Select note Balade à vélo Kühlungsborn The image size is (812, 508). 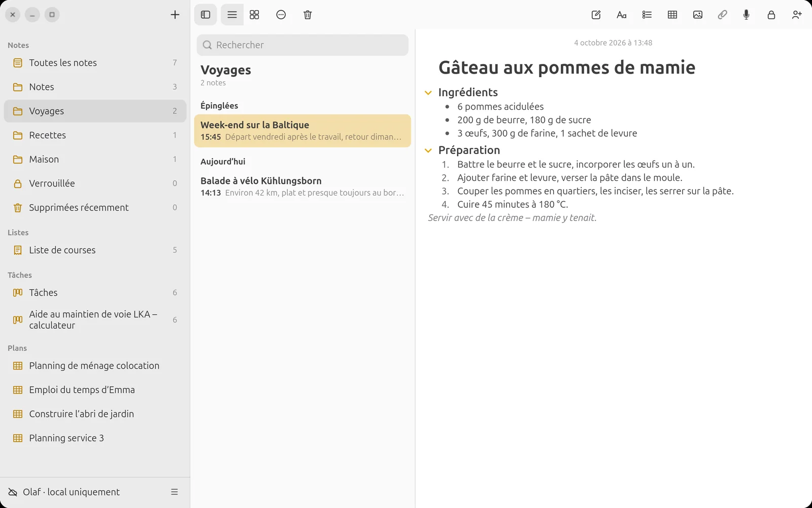click(302, 186)
